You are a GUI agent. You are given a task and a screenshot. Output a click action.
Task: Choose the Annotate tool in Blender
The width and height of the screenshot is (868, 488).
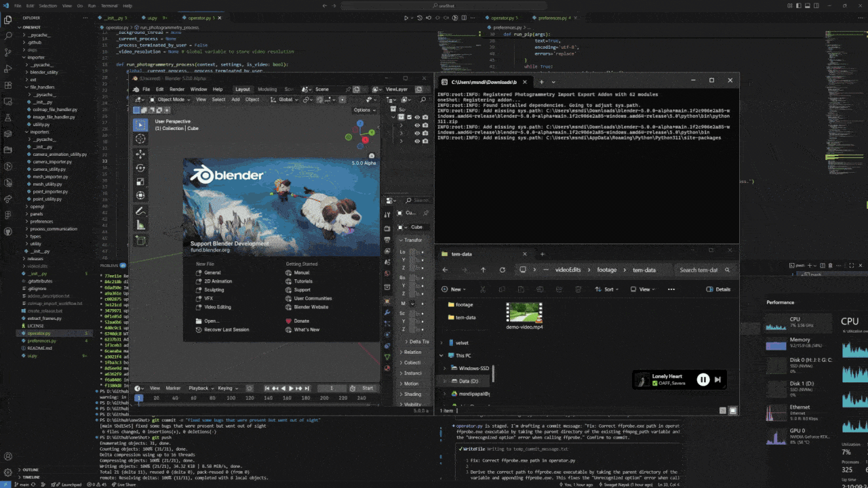tap(140, 211)
